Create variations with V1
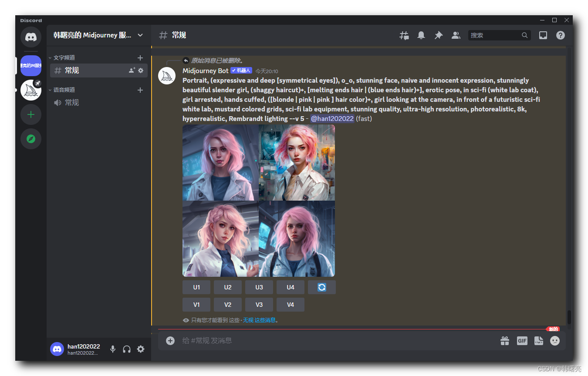Image resolution: width=588 pixels, height=376 pixels. 196,305
